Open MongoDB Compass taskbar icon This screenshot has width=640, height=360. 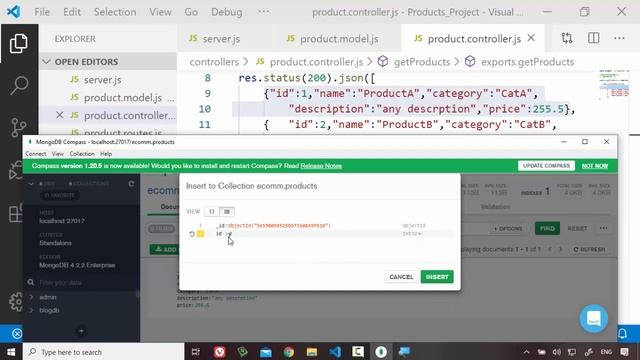381,352
